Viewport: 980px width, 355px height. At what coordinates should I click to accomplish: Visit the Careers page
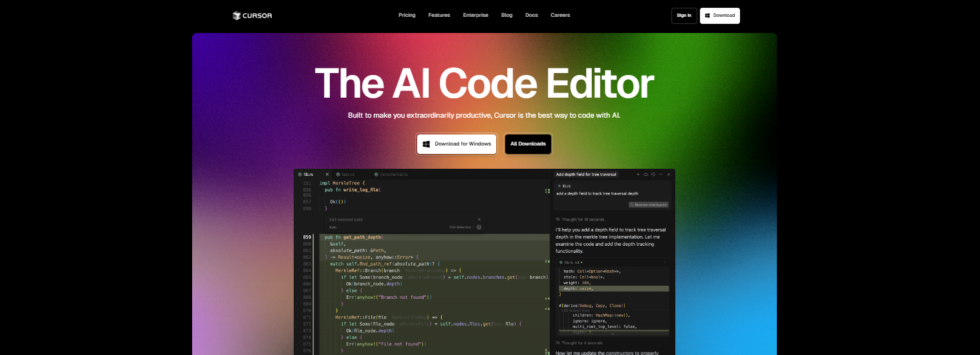(560, 15)
